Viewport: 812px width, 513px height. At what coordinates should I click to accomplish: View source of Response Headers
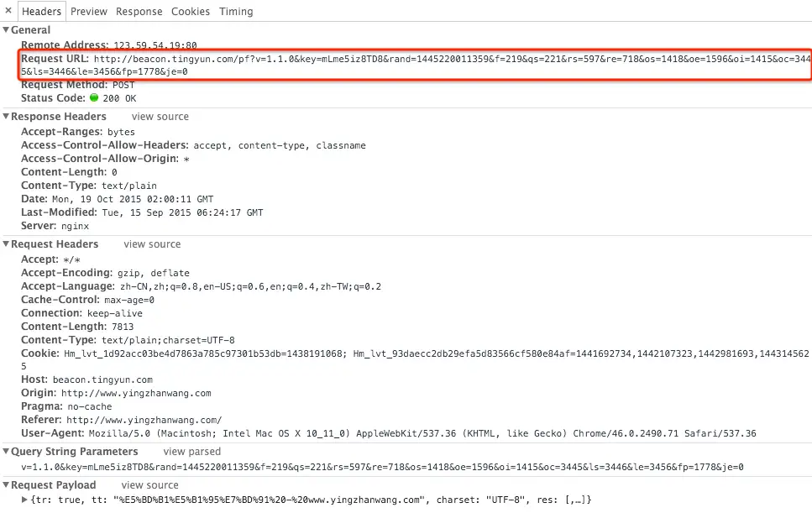[x=160, y=117]
